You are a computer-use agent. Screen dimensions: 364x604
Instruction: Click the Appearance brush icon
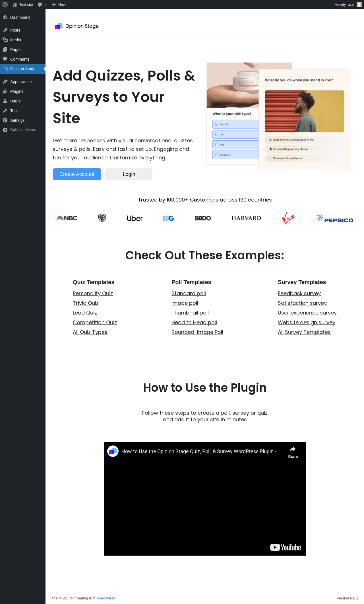coord(5,82)
